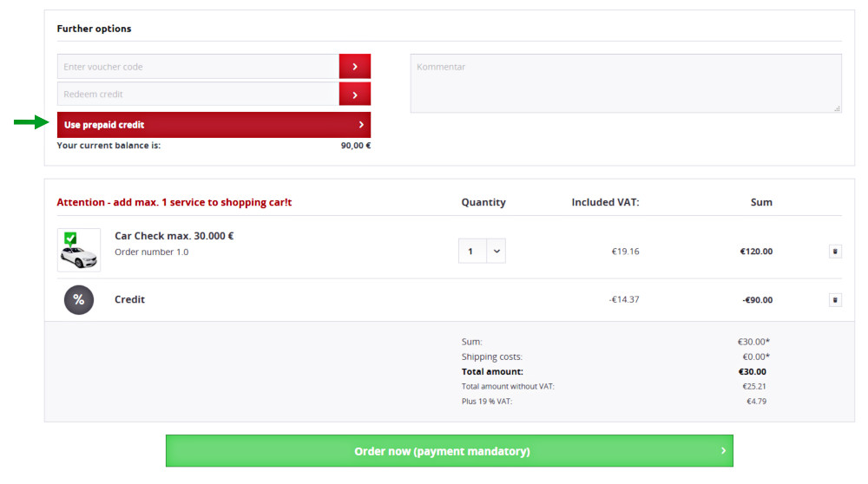Focus the Enter voucher code field

click(x=198, y=67)
